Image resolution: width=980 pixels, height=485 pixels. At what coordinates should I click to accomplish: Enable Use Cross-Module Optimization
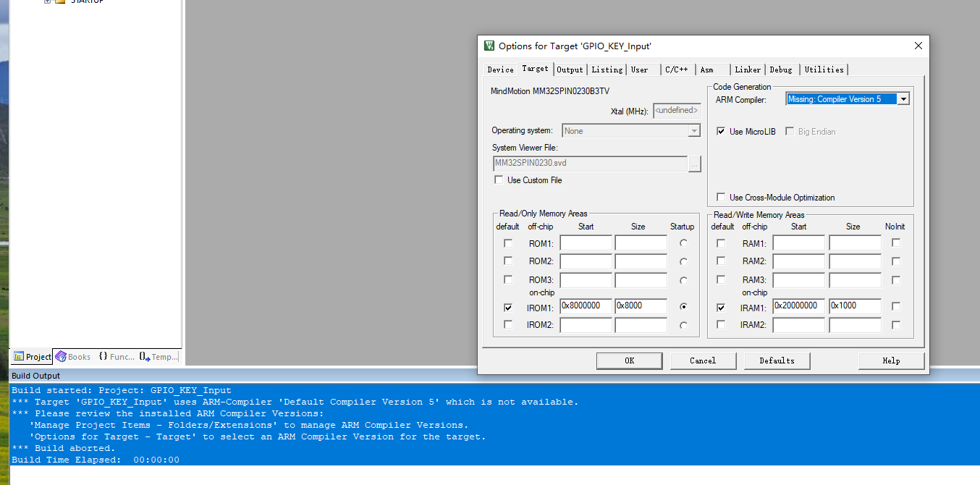click(721, 198)
